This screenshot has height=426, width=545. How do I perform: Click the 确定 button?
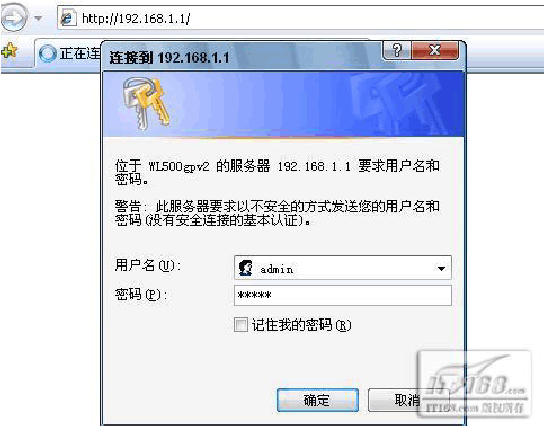[318, 400]
